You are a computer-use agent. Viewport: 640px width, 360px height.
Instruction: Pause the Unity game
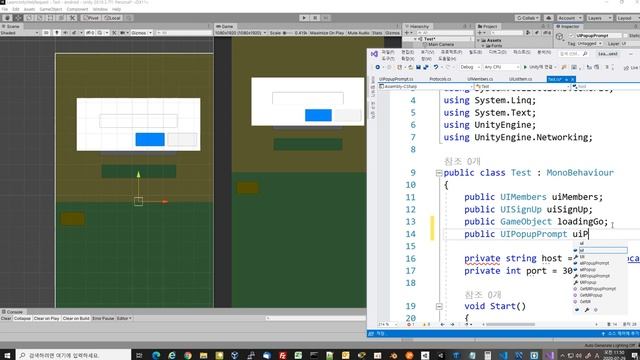[315, 18]
